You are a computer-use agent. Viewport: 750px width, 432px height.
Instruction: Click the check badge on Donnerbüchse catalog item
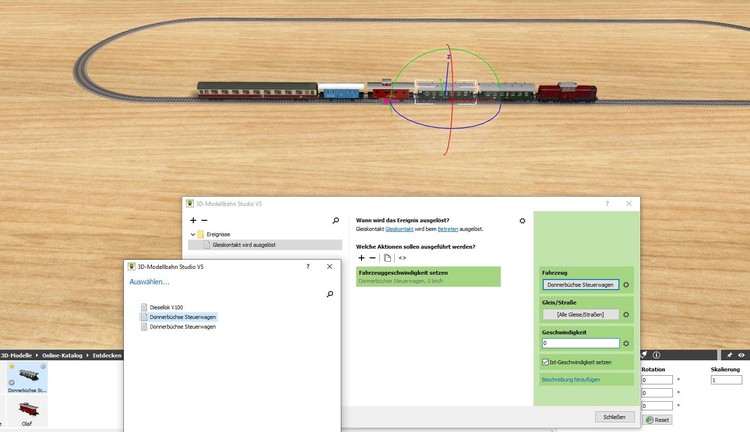pos(11,382)
